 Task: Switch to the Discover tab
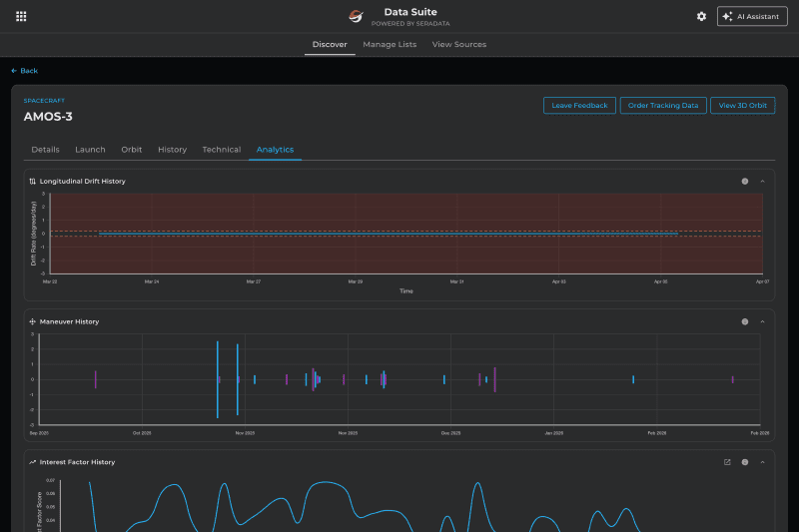(x=330, y=44)
